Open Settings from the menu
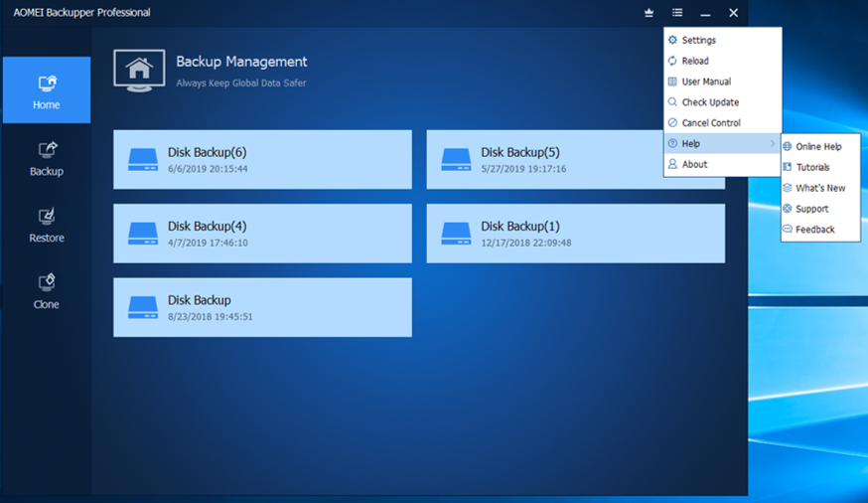This screenshot has width=868, height=503. coord(722,40)
